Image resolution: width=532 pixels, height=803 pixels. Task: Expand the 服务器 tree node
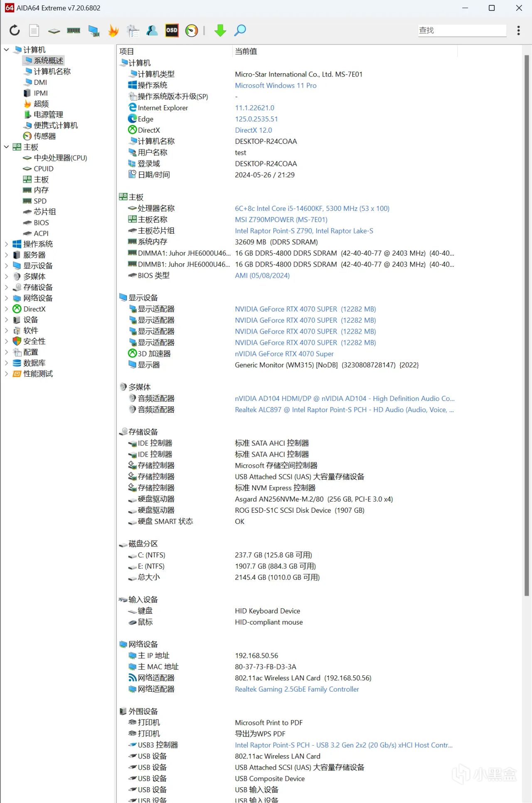click(6, 255)
